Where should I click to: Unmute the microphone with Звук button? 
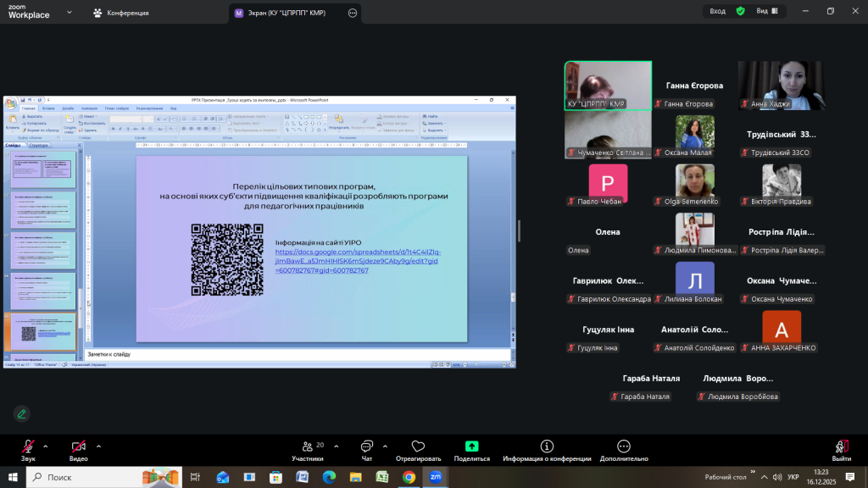(28, 448)
